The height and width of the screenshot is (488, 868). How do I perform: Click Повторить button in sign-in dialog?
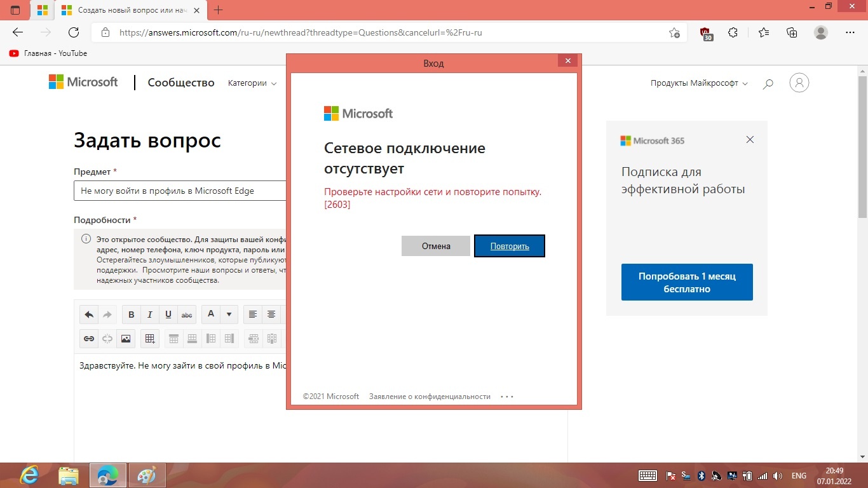coord(510,246)
